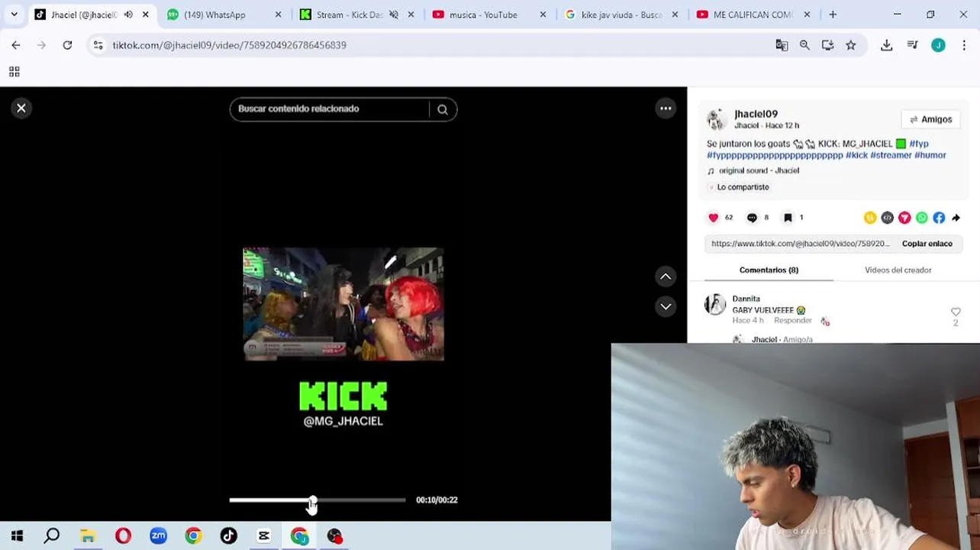980x550 pixels.
Task: Open Windows taskbar search
Action: pyautogui.click(x=52, y=536)
